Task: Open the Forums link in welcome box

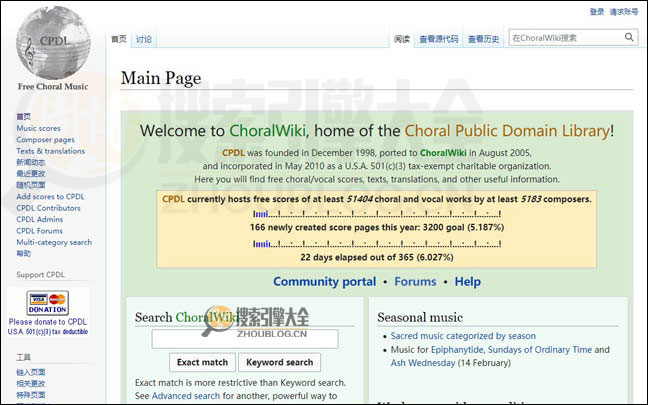Action: tap(415, 282)
